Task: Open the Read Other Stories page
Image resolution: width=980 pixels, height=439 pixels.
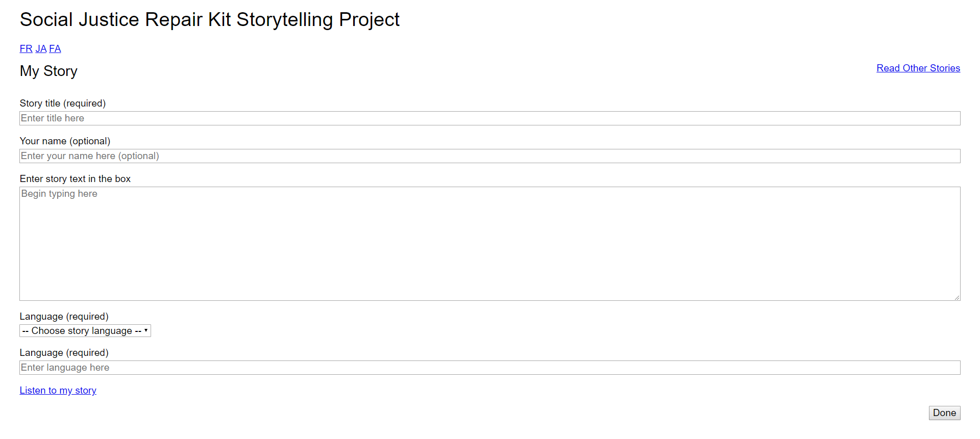Action: click(918, 68)
